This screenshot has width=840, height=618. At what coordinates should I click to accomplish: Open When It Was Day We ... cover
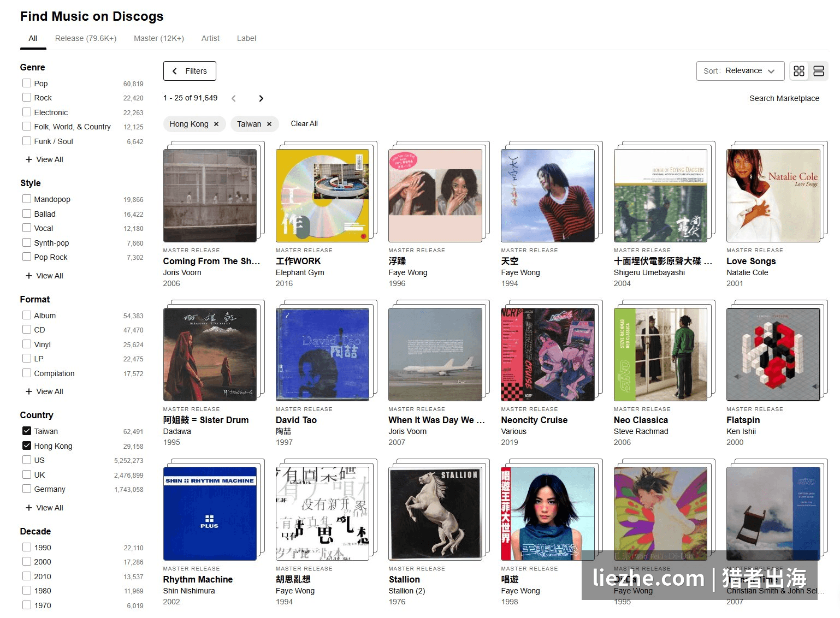pyautogui.click(x=435, y=354)
